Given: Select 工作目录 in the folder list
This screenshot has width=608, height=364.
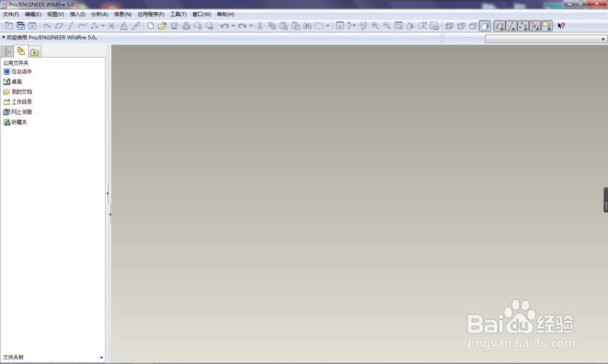Looking at the screenshot, I should (x=18, y=102).
